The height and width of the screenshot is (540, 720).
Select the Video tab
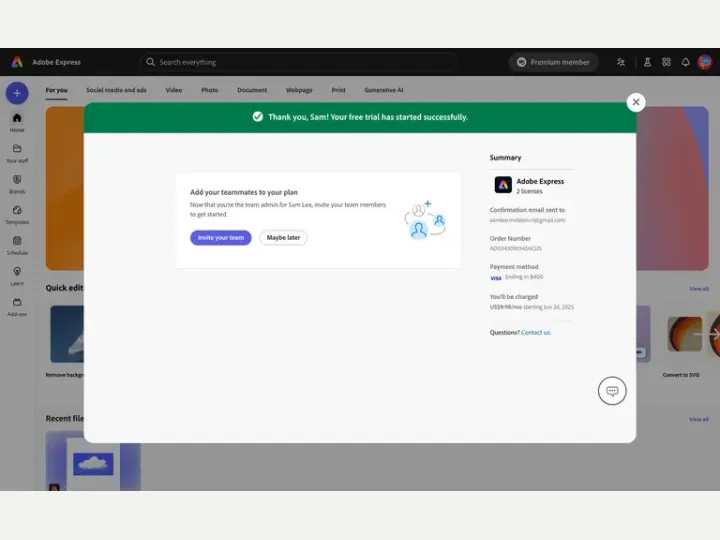pos(174,90)
